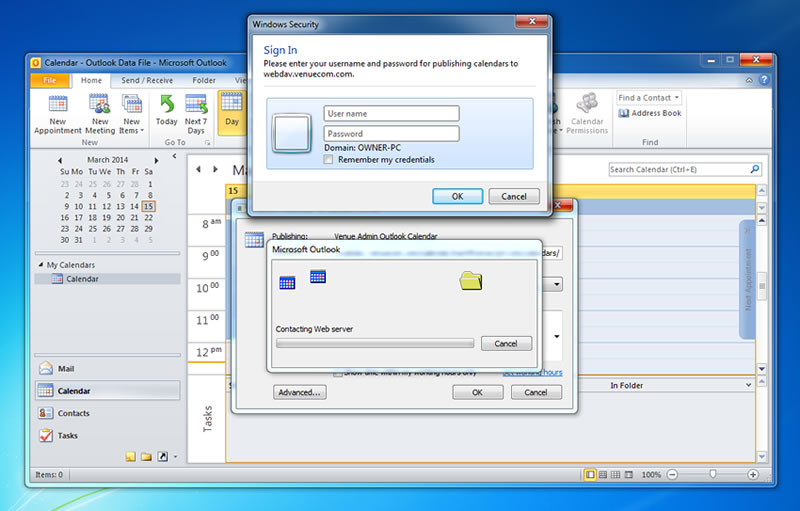Click the Password field
Viewport: 800px width, 511px height.
[x=391, y=134]
